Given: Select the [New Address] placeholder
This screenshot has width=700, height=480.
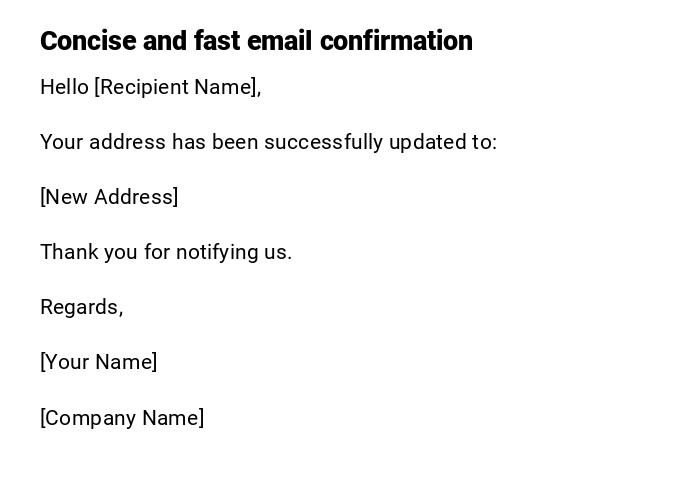Looking at the screenshot, I should 109,197.
